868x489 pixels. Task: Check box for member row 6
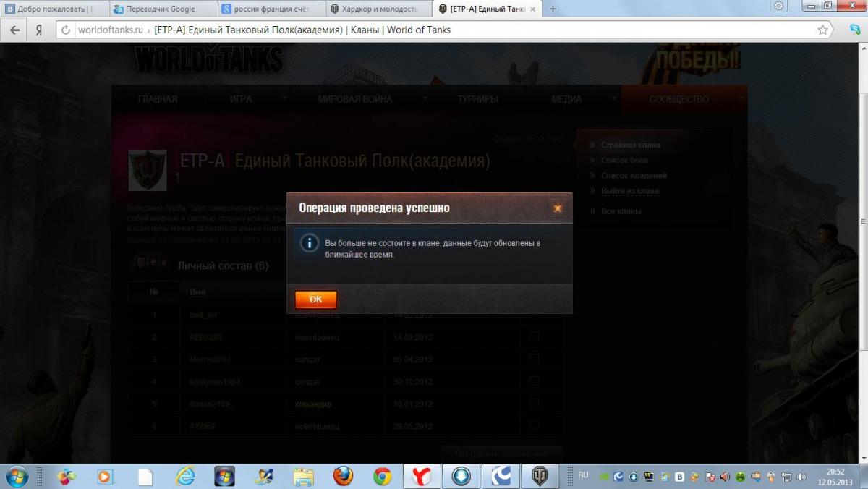coord(535,425)
